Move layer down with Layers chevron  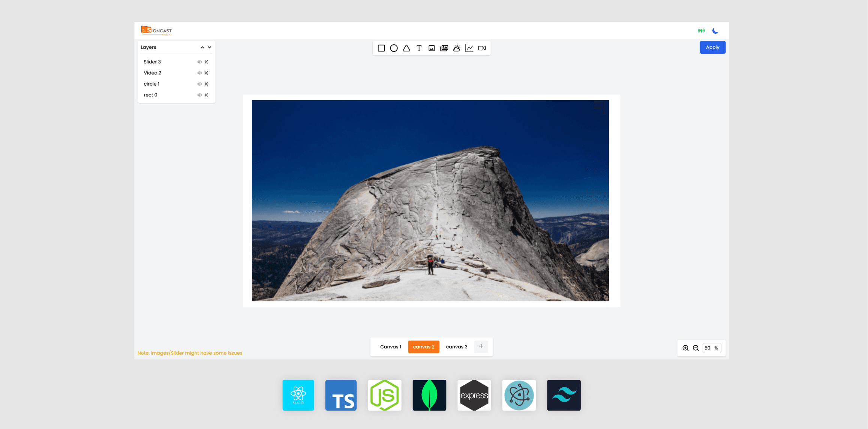[210, 47]
